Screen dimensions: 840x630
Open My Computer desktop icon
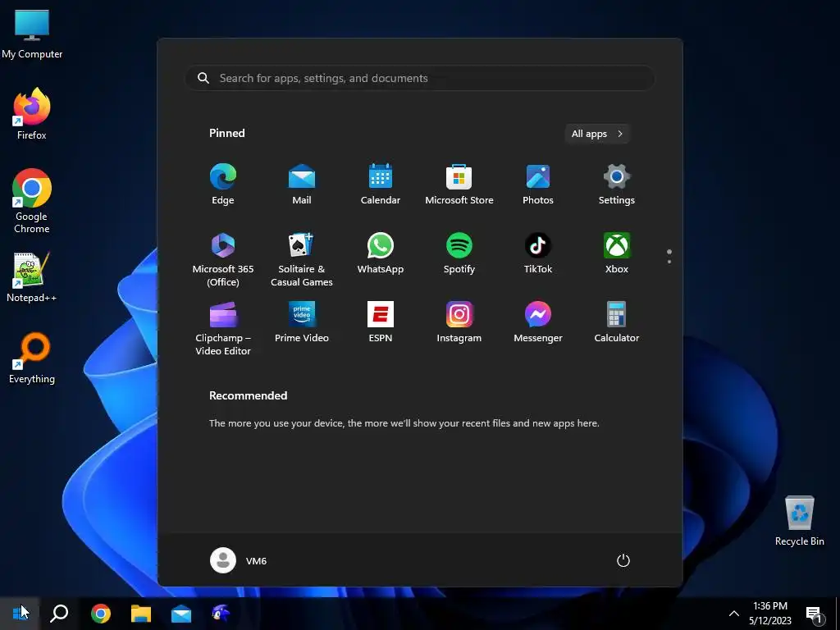click(32, 34)
